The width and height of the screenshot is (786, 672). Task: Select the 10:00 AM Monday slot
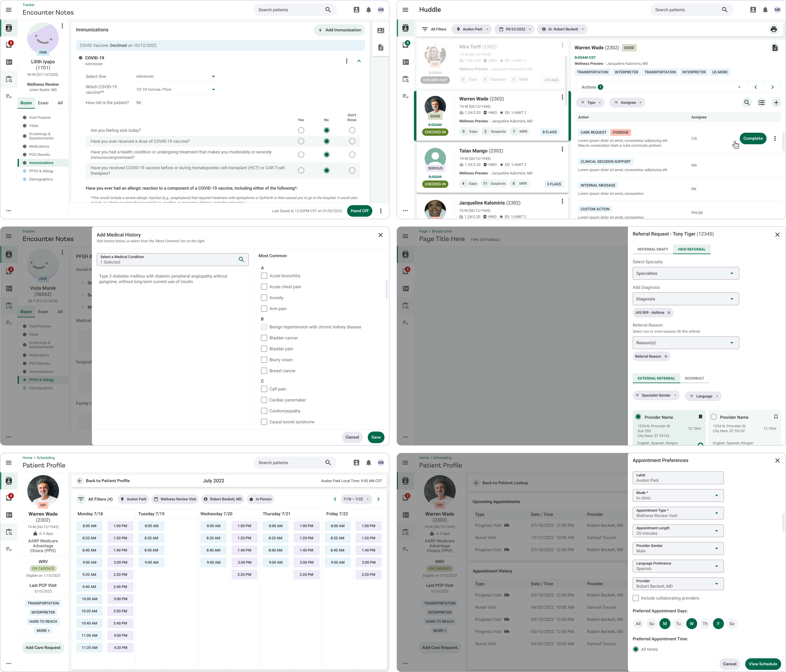tap(89, 599)
